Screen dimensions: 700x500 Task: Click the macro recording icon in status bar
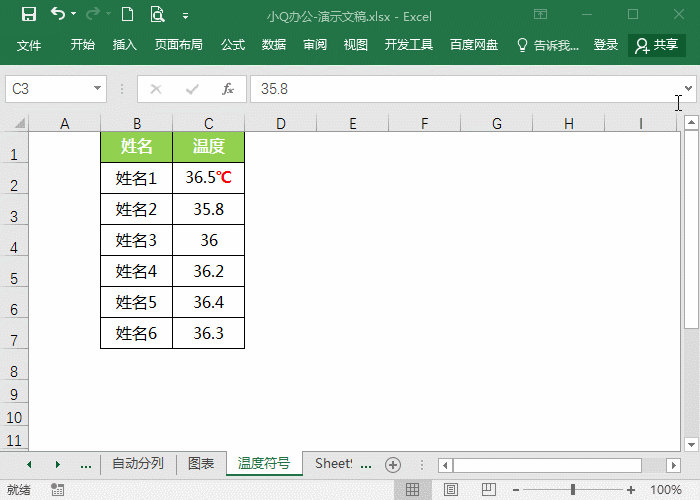57,489
